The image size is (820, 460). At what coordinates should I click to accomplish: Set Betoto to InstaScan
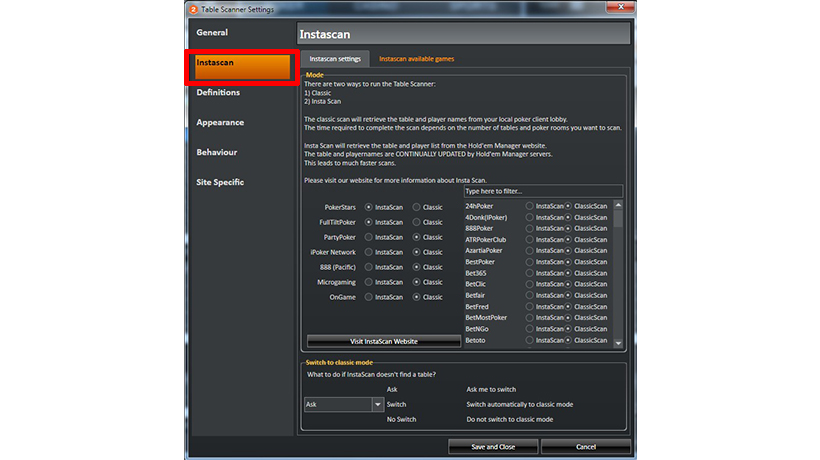pyautogui.click(x=530, y=340)
